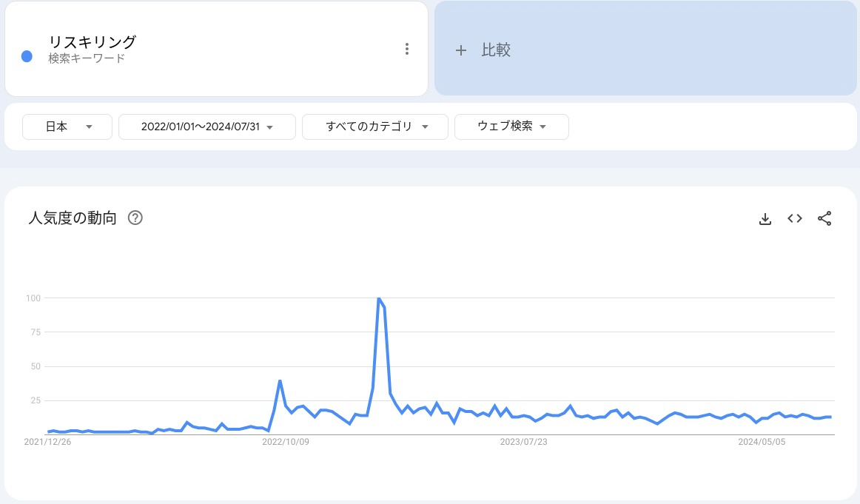Click the 2023/07/23 axis date label

[x=523, y=442]
